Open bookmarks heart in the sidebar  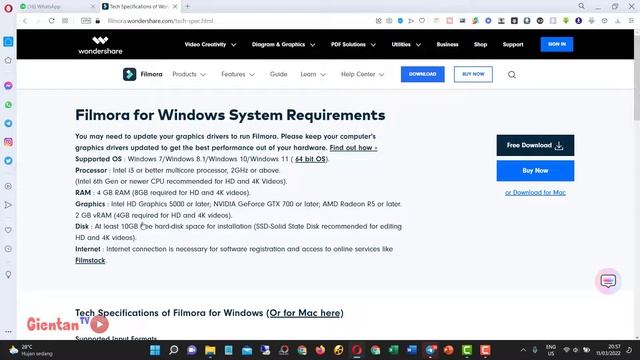pyautogui.click(x=8, y=230)
